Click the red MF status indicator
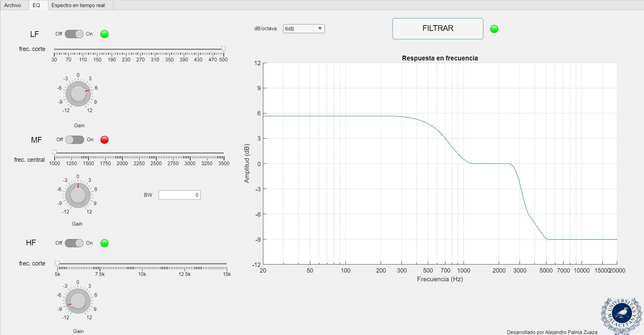 pos(104,140)
